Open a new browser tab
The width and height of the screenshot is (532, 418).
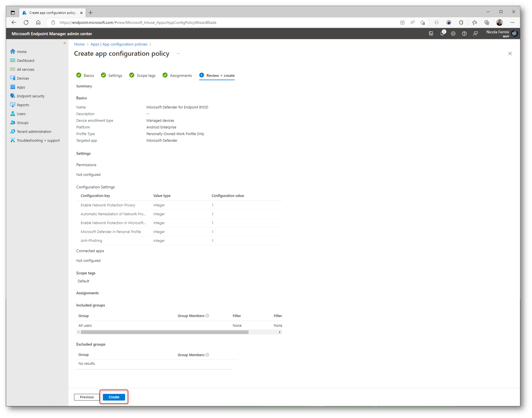[x=91, y=12]
